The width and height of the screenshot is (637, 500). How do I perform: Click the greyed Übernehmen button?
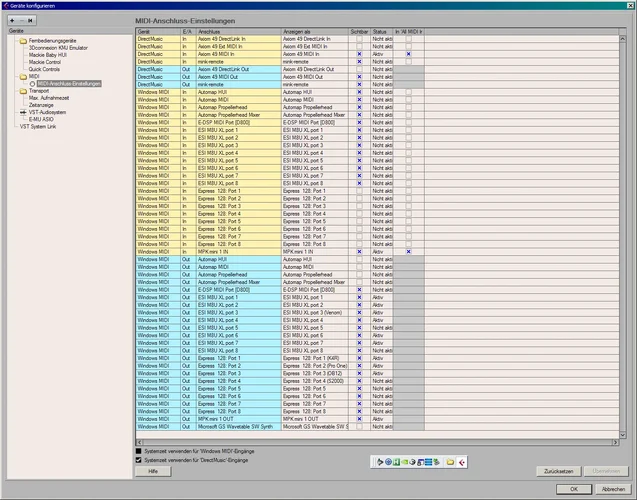tap(606, 471)
